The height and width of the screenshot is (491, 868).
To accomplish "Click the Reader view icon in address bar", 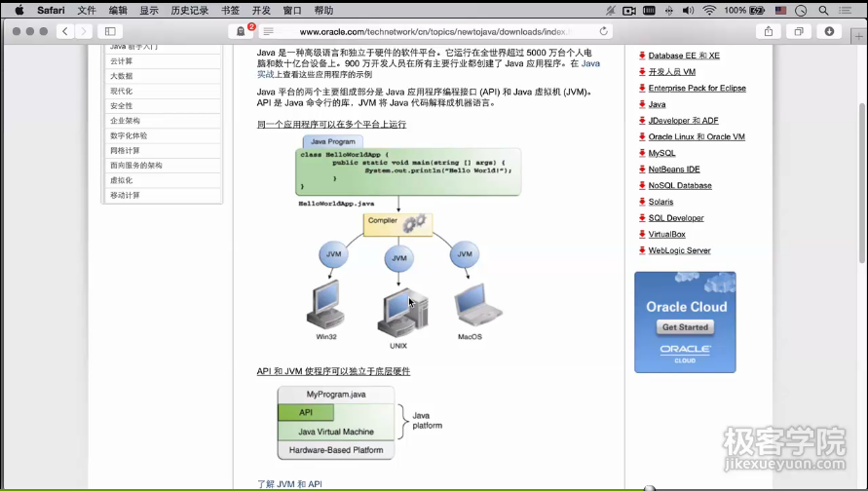I will tap(268, 31).
